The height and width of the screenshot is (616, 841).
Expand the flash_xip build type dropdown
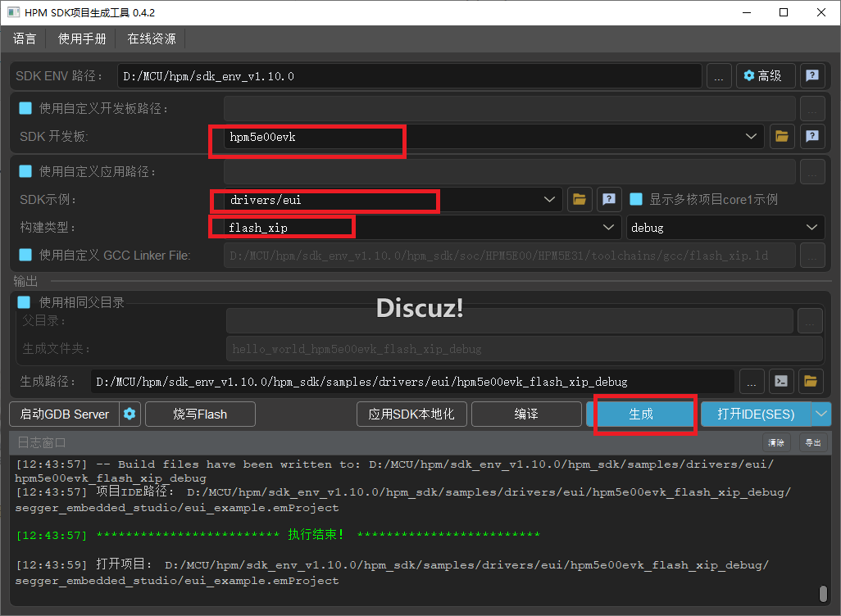coord(608,228)
